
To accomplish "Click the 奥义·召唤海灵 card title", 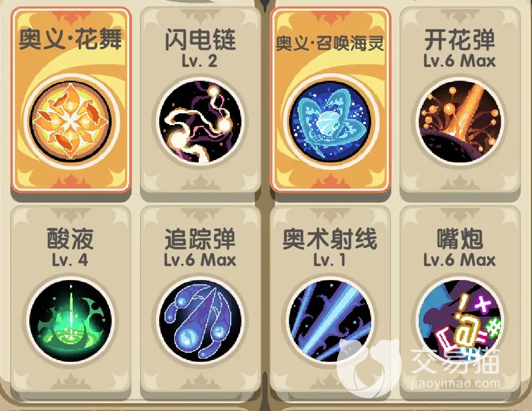I will [x=330, y=43].
